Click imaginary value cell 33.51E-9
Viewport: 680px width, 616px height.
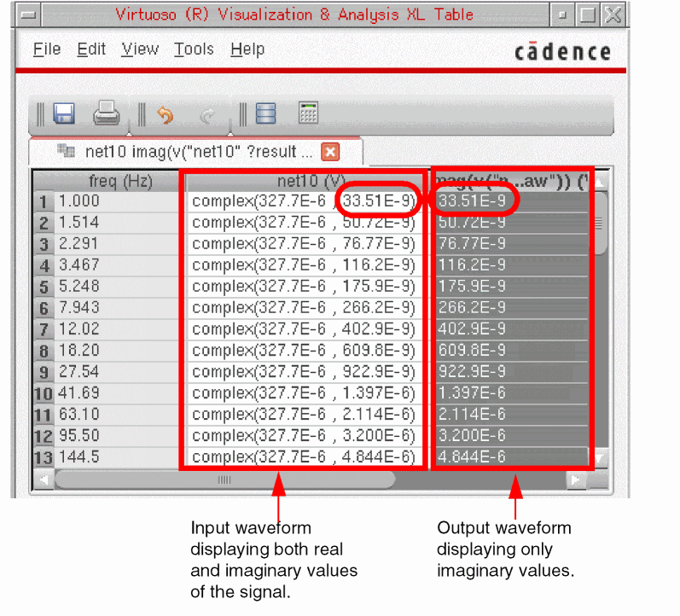[x=512, y=201]
